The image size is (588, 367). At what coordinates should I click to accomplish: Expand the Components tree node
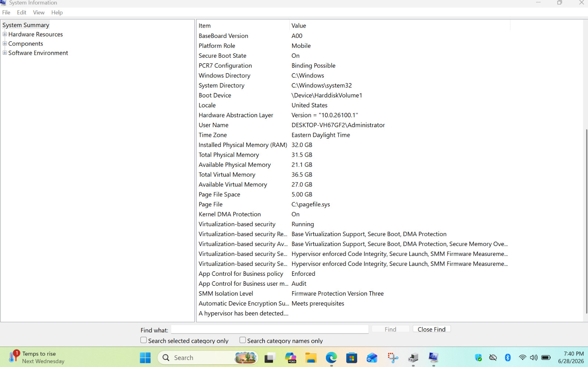click(x=5, y=43)
